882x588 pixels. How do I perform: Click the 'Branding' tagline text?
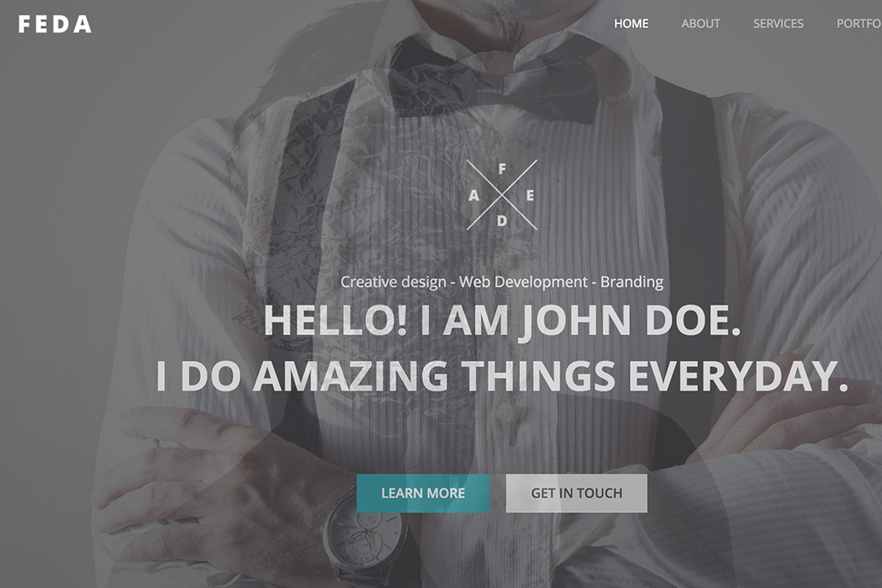click(x=632, y=282)
